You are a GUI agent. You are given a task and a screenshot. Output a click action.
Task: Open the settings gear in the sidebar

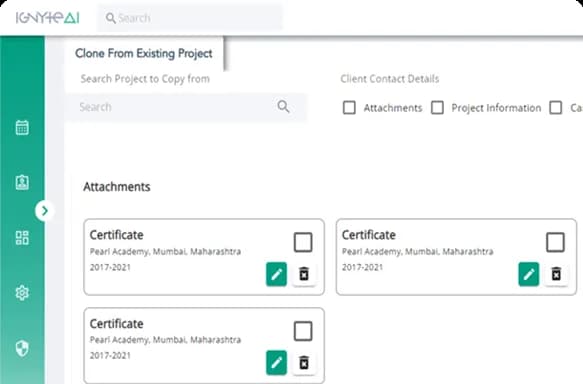(x=22, y=293)
